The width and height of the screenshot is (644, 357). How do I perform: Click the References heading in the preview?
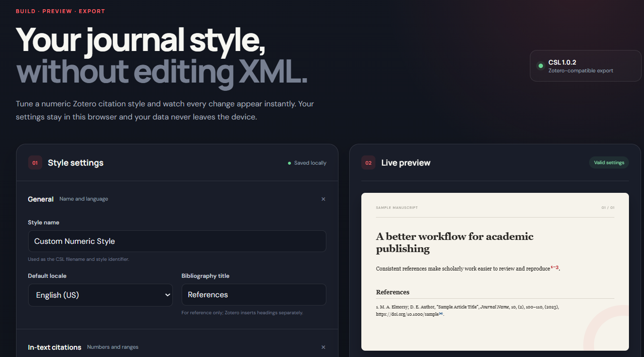click(x=393, y=292)
